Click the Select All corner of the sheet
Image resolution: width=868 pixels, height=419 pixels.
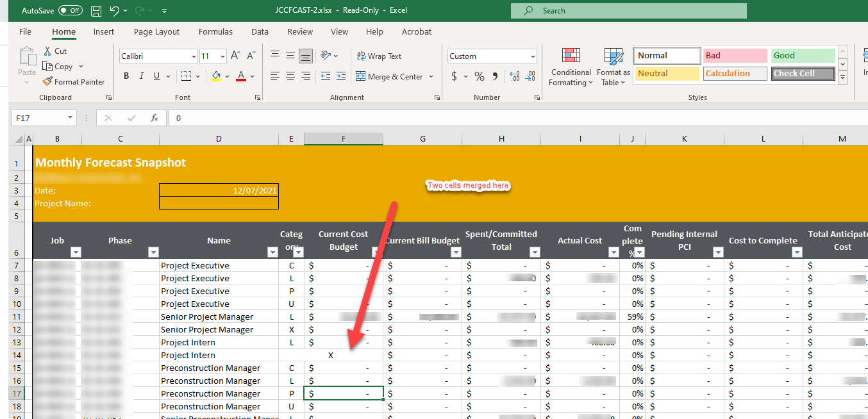pyautogui.click(x=17, y=139)
